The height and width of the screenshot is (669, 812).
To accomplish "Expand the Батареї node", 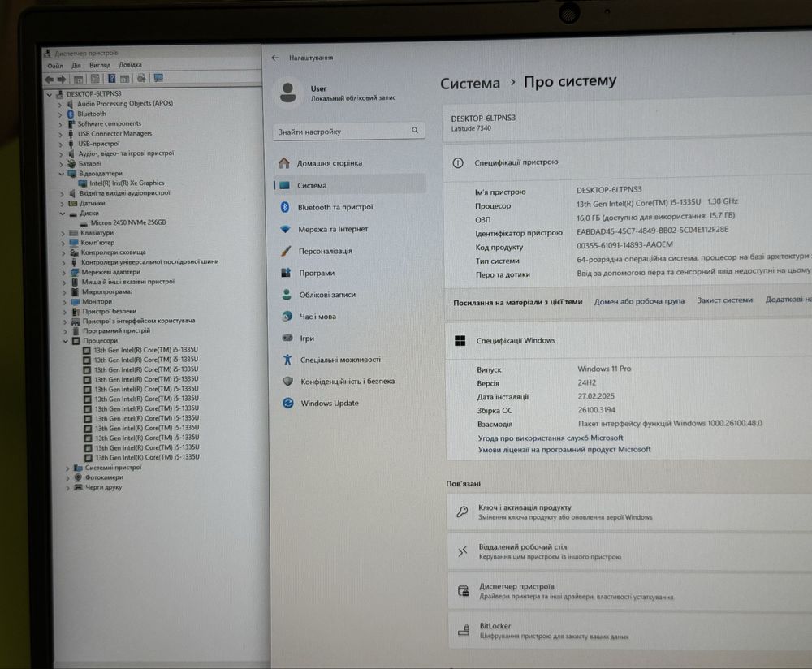I will (x=61, y=164).
